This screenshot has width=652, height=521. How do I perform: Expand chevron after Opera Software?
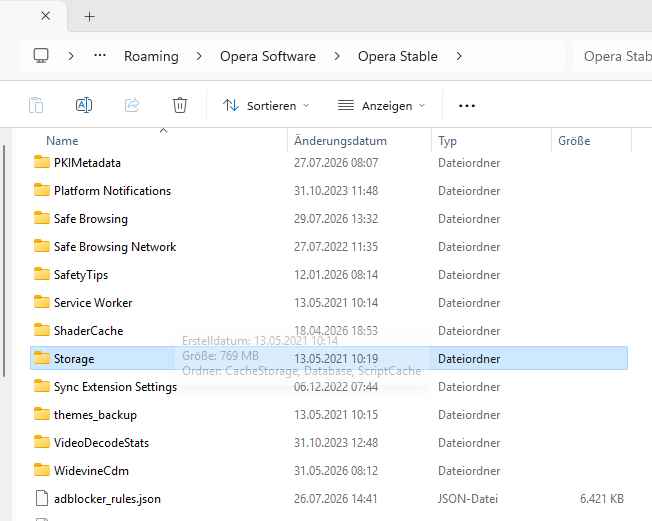coord(337,56)
